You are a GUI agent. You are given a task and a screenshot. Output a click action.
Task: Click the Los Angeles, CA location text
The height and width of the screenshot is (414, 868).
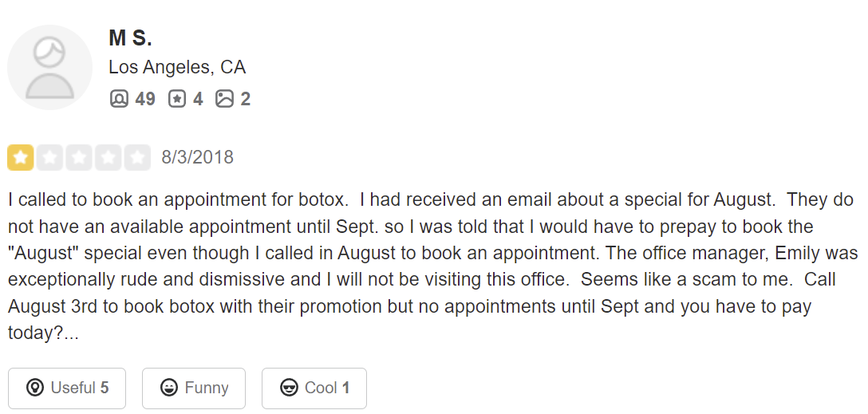pyautogui.click(x=177, y=67)
